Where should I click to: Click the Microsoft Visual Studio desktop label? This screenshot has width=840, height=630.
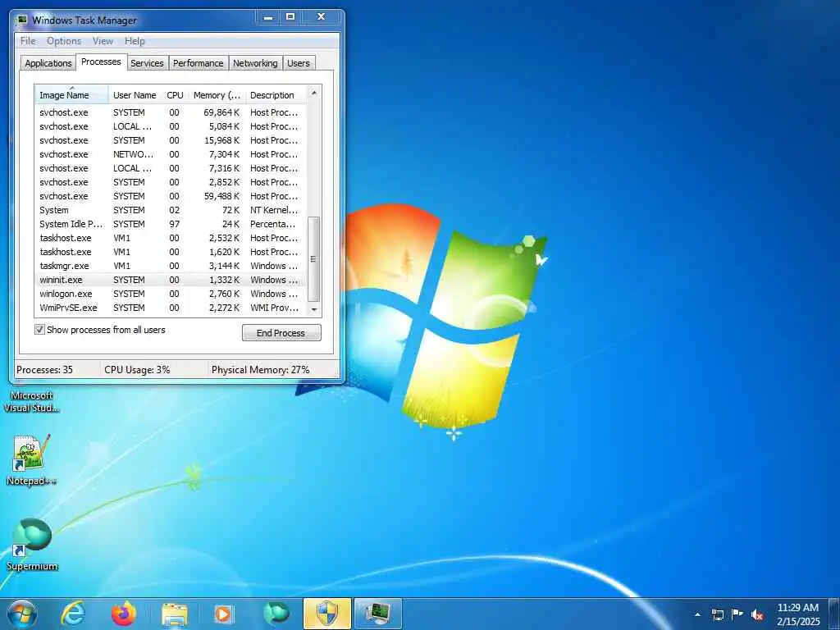point(32,402)
